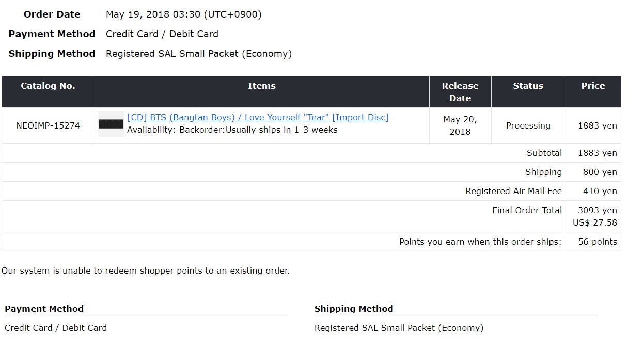Image resolution: width=644 pixels, height=350 pixels.
Task: Click the 3093 yen final order total
Action: 598,210
